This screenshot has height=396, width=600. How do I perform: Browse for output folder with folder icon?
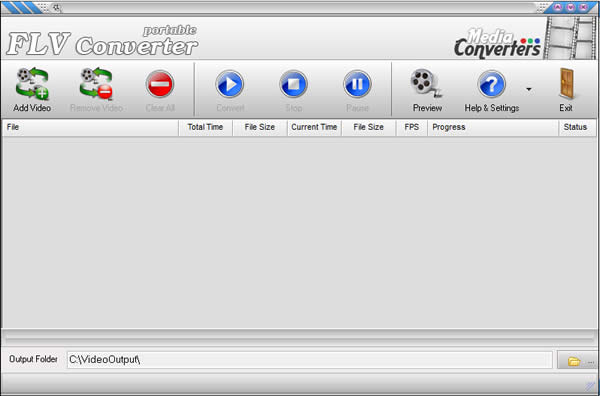577,360
